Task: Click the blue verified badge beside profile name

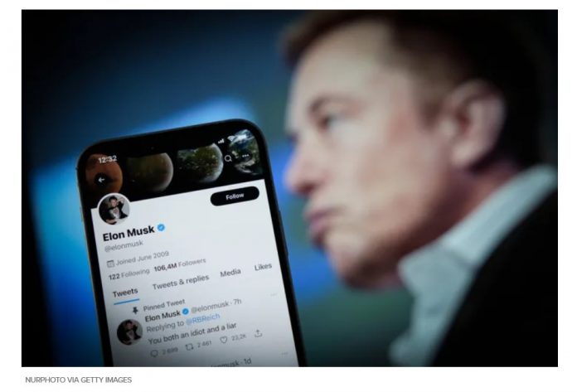Action: [161, 228]
